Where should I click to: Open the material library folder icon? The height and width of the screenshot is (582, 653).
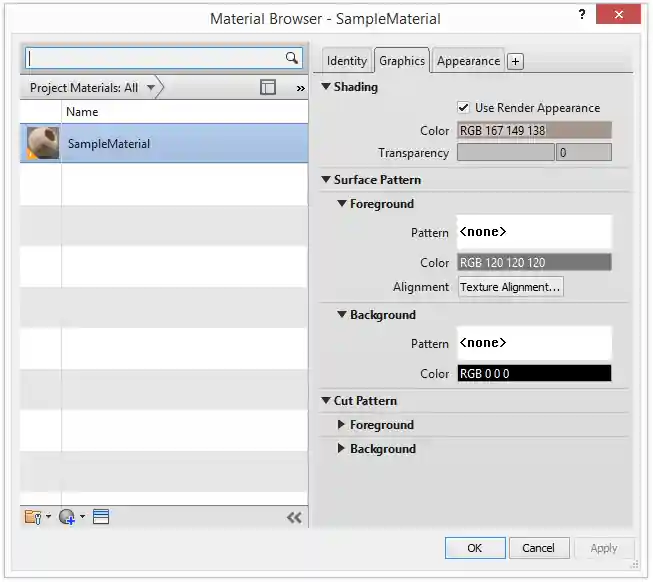pyautogui.click(x=33, y=517)
